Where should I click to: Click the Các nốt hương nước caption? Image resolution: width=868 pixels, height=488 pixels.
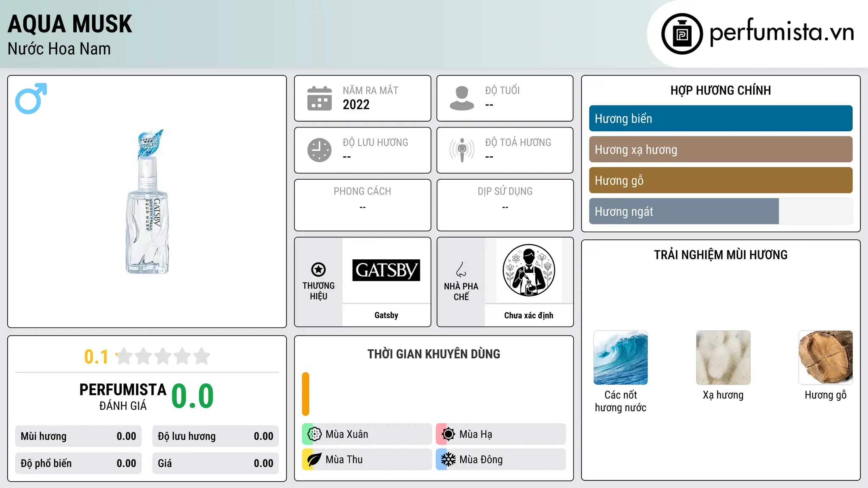tap(620, 401)
